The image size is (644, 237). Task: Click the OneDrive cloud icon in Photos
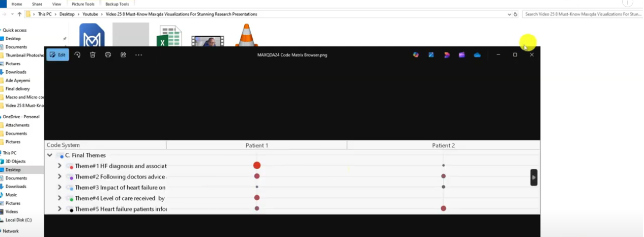point(477,55)
